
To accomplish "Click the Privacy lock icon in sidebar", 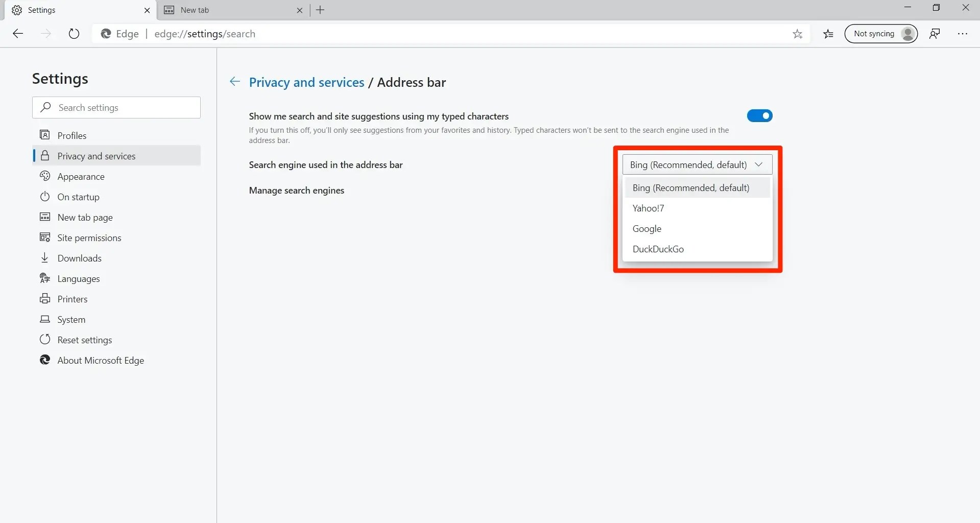I will pyautogui.click(x=45, y=155).
